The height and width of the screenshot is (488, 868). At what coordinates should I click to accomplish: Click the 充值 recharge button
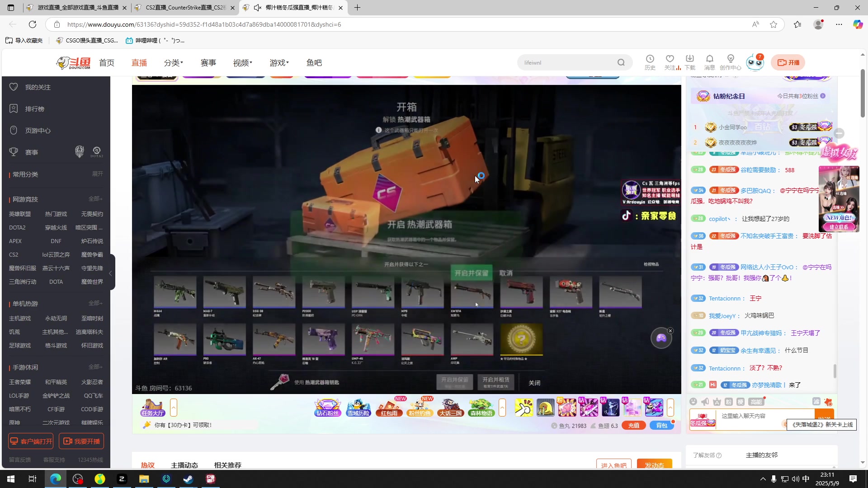[634, 425]
